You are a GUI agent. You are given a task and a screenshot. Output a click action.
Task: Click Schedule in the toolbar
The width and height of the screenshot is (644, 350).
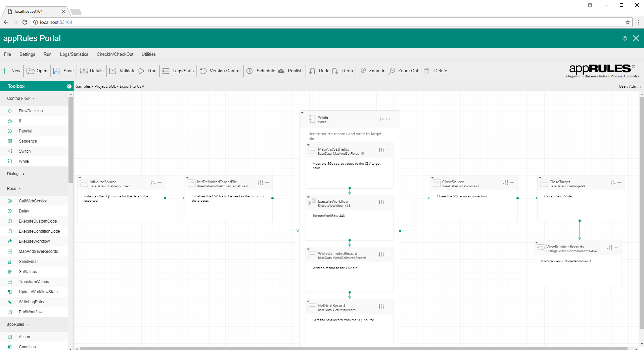[261, 71]
